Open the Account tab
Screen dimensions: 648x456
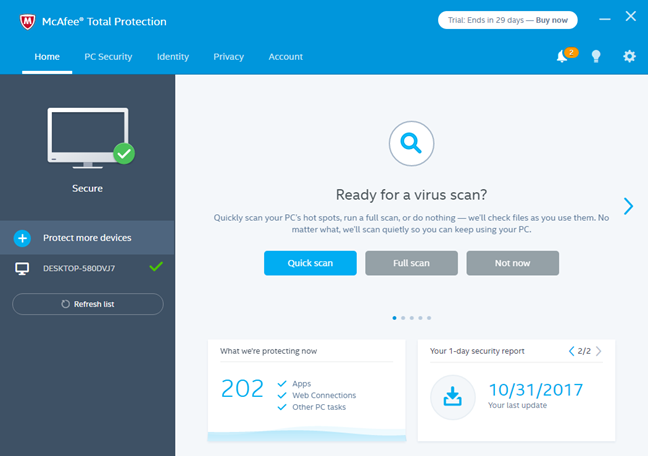(286, 57)
